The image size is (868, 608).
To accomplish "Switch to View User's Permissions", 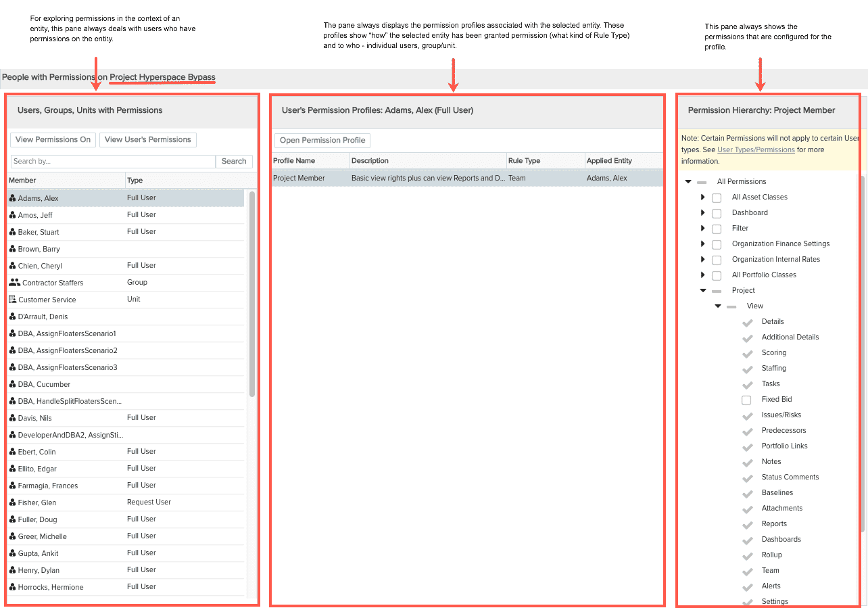I will pyautogui.click(x=147, y=139).
